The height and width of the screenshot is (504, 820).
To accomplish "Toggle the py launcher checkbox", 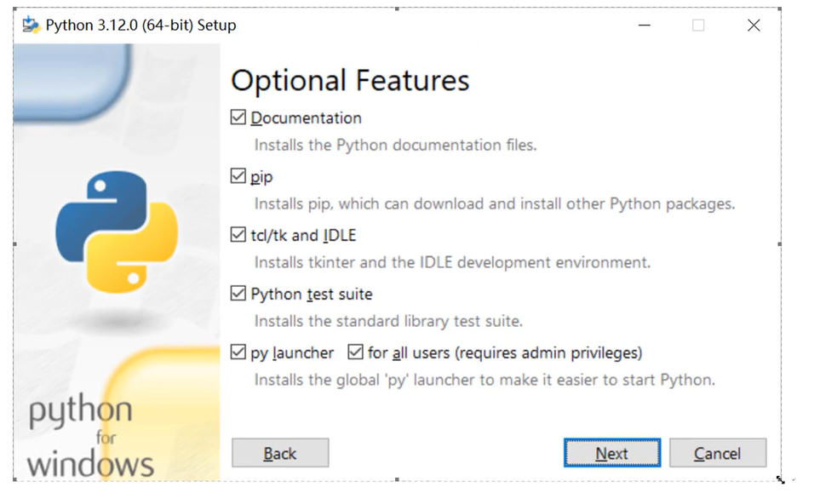I will tap(238, 352).
